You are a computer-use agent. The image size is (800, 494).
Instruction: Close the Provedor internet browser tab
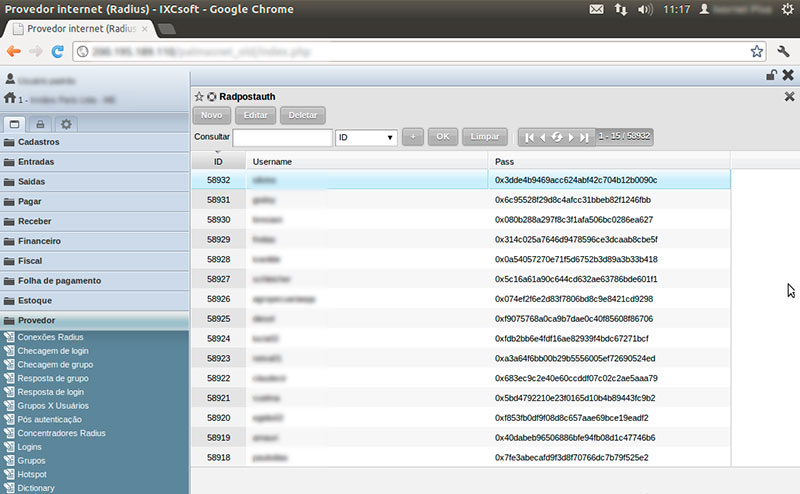145,29
